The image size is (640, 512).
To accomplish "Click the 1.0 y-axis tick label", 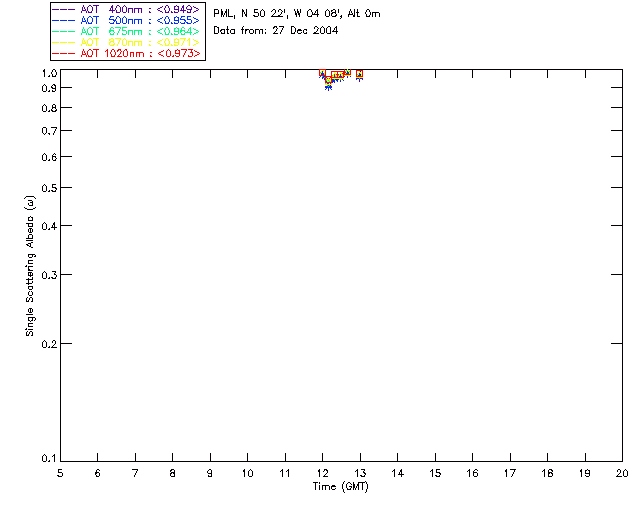I will (49, 73).
